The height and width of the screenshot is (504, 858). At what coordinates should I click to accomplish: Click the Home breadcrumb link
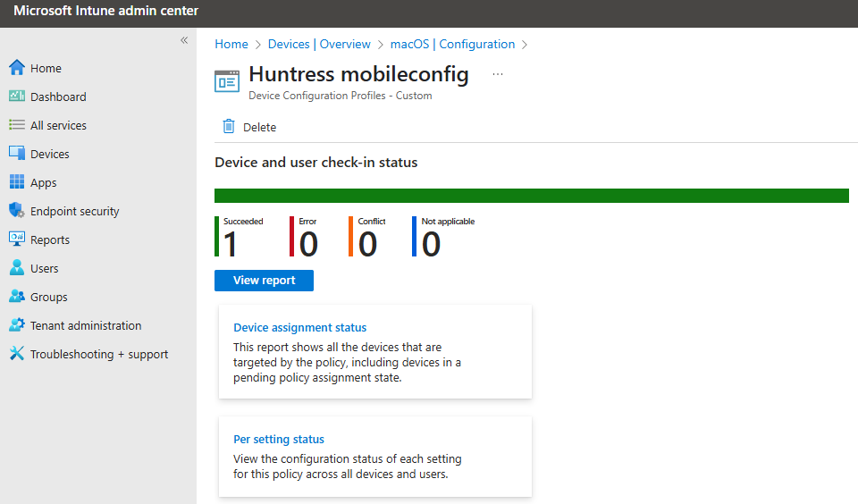(231, 45)
